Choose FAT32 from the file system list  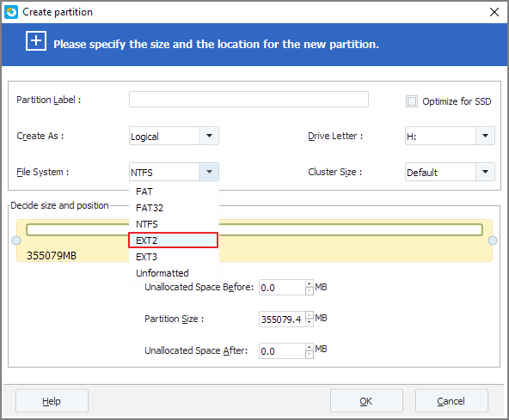[174, 208]
